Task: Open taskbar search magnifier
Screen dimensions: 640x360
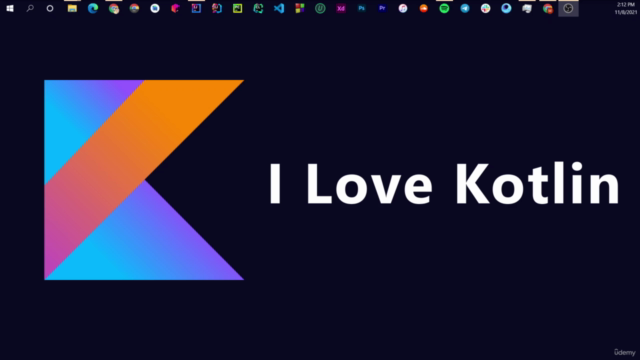Action: (x=30, y=8)
